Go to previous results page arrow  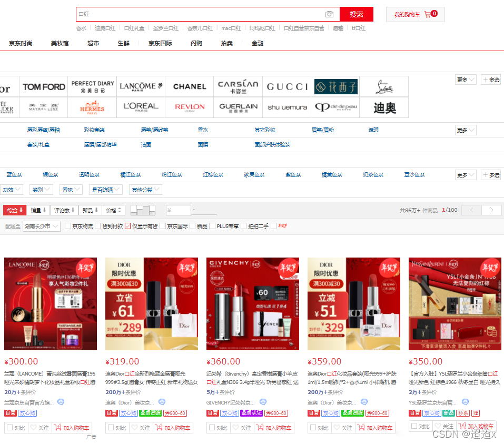471,210
